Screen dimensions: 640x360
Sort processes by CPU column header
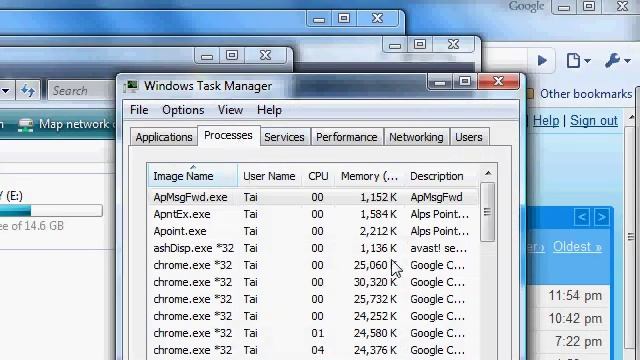click(318, 176)
